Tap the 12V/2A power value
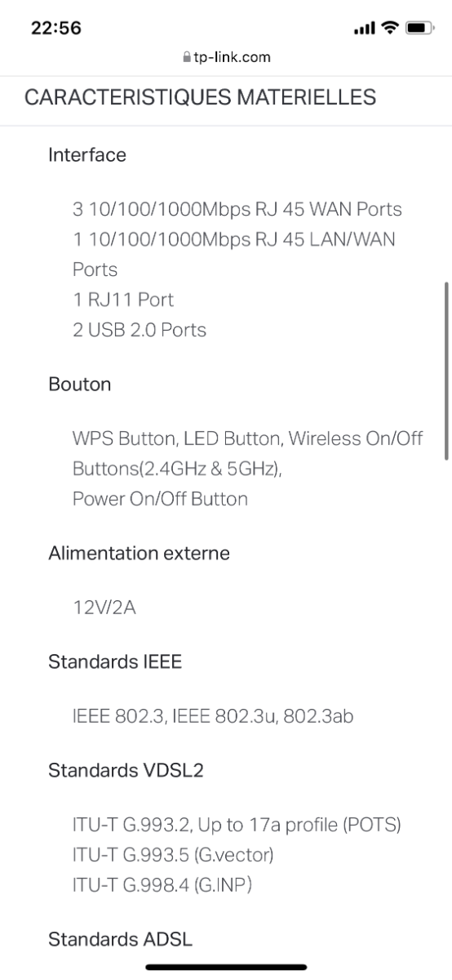This screenshot has width=452, height=980. coord(104,608)
